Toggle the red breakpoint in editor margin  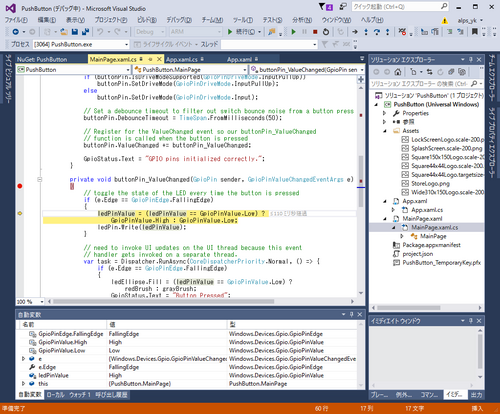point(20,186)
